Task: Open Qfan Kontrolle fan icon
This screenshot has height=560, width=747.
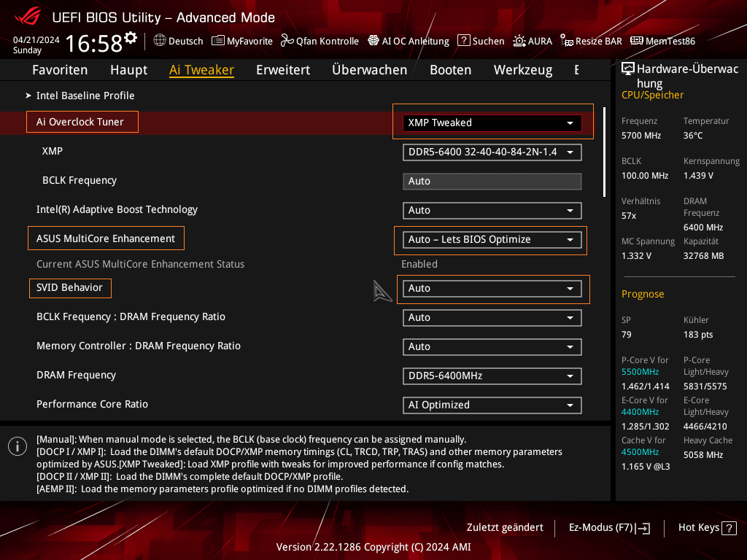Action: point(287,41)
